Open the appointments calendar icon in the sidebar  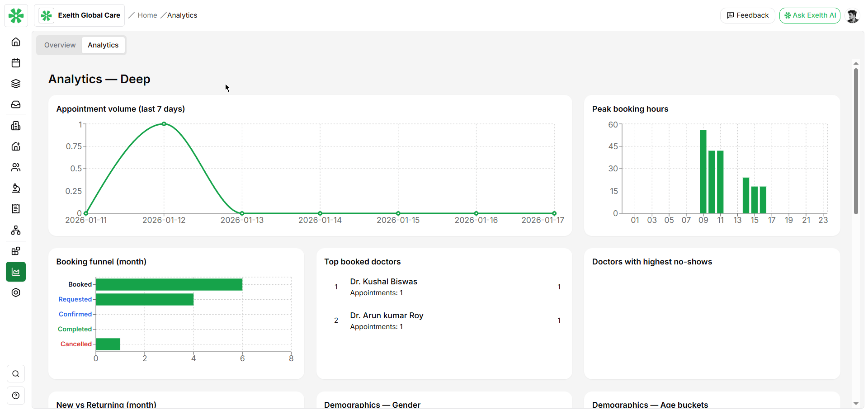click(x=16, y=63)
